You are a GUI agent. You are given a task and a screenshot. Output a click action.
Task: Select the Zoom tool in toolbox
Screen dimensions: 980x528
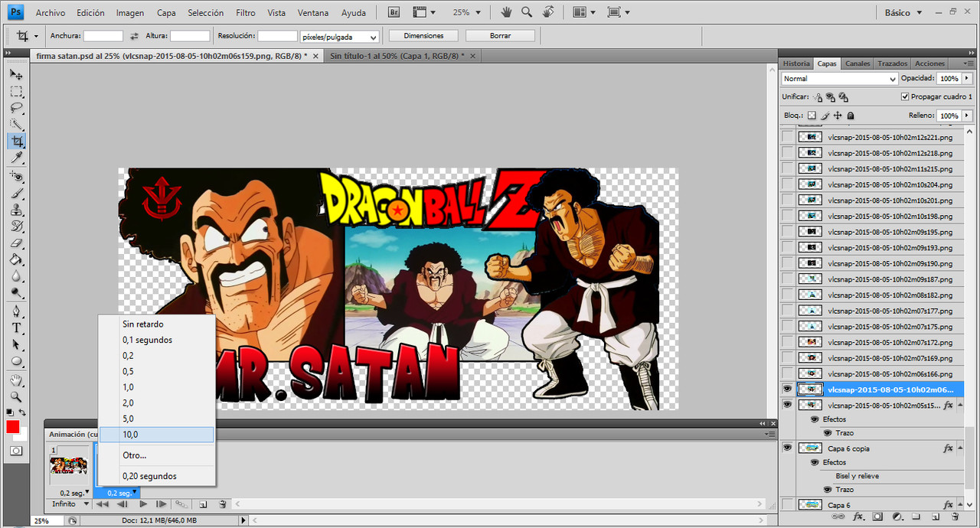click(16, 396)
